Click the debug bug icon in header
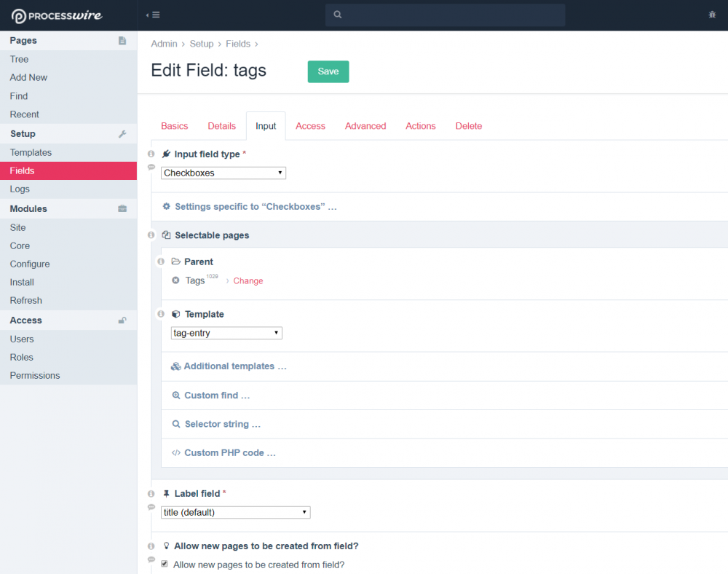728x574 pixels. coord(712,15)
